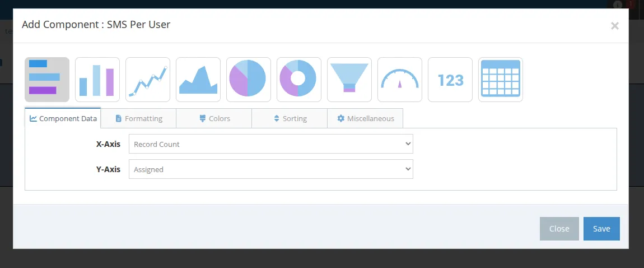Click the Close button
This screenshot has width=644, height=268.
[x=559, y=229]
